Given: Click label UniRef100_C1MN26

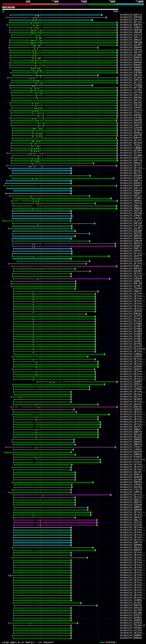Looking at the screenshot, I should [x=131, y=354].
